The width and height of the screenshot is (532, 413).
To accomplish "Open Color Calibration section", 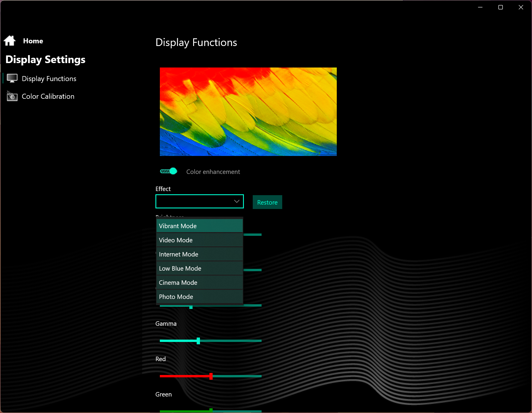I will click(x=48, y=96).
